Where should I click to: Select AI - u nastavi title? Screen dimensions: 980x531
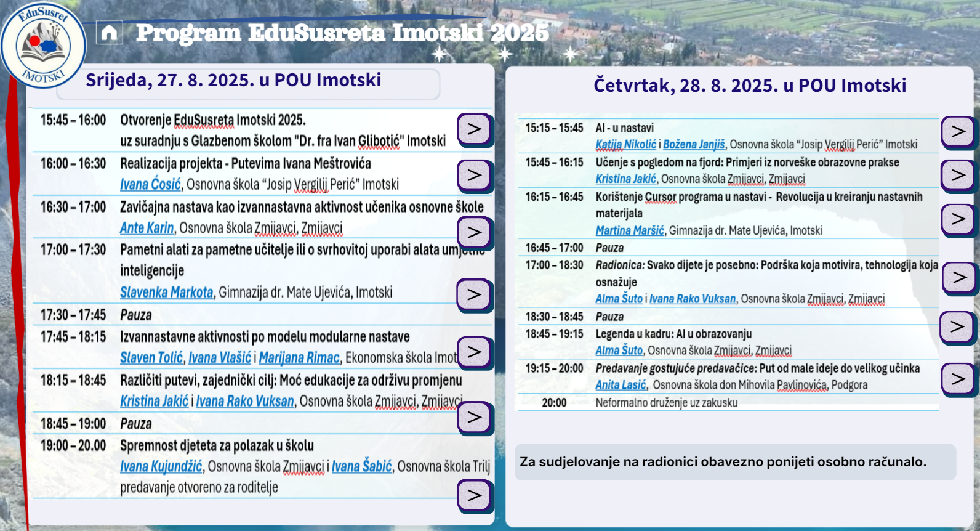pyautogui.click(x=624, y=128)
